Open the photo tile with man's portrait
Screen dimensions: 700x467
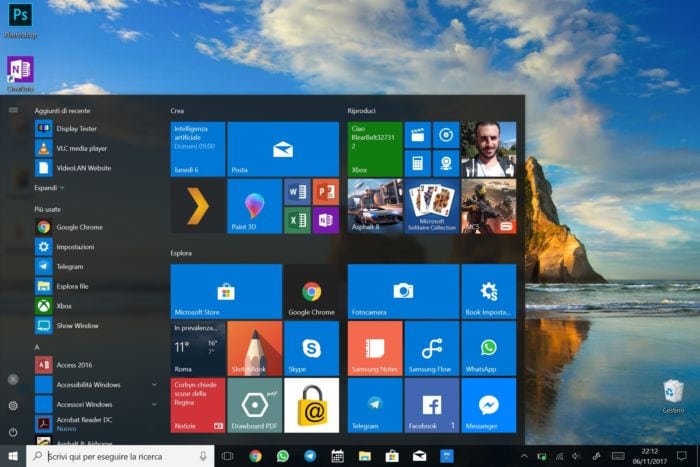[489, 149]
